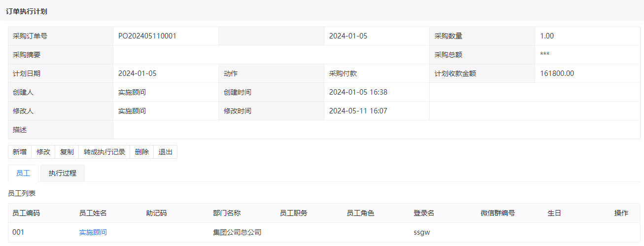The height and width of the screenshot is (246, 644).
Task: Click the 员工姓名 column header
Action: [93, 213]
